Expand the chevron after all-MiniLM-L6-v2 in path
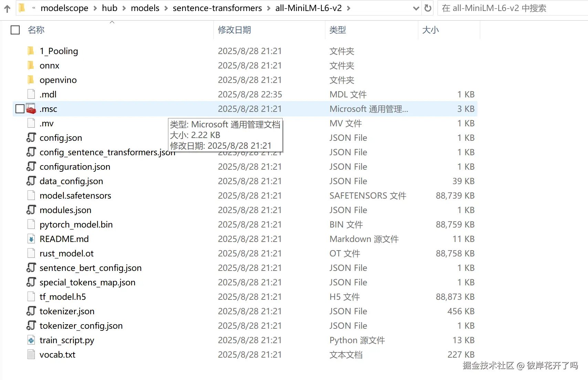 pos(349,8)
